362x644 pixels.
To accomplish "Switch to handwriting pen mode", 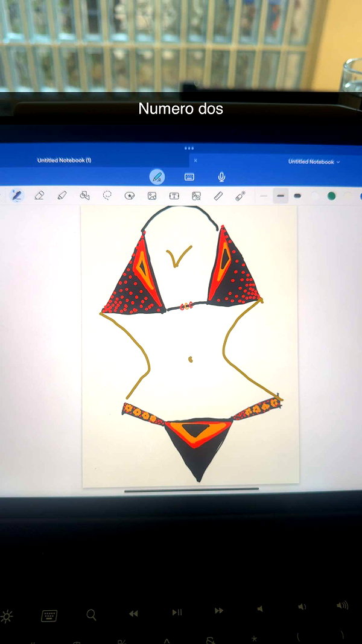I will click(157, 177).
